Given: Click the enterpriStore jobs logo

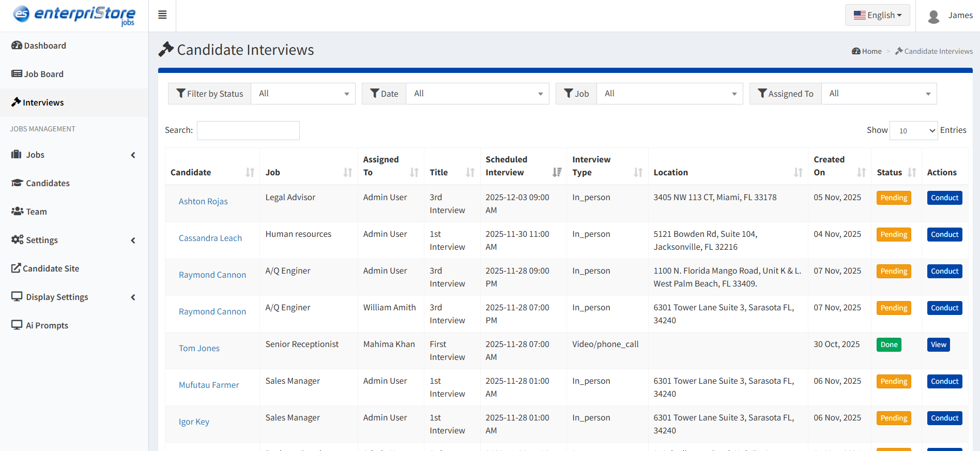Looking at the screenshot, I should 74,15.
